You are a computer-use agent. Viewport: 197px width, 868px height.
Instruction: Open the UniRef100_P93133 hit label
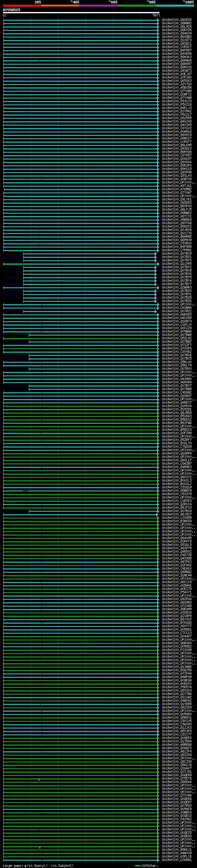click(x=176, y=101)
